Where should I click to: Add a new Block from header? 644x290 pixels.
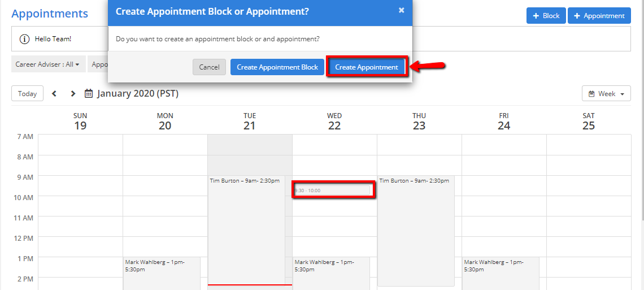[x=546, y=16]
